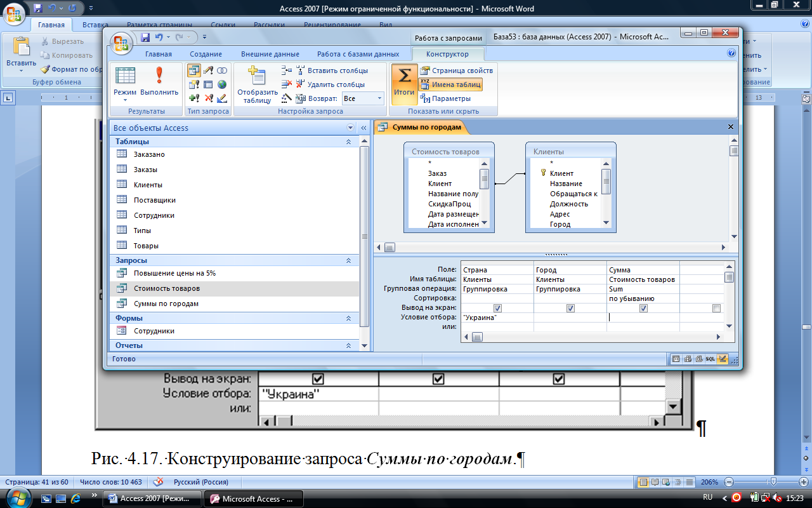The image size is (812, 508).
Task: Click Отобразить таблицу (Show Table) icon
Action: pos(257,84)
